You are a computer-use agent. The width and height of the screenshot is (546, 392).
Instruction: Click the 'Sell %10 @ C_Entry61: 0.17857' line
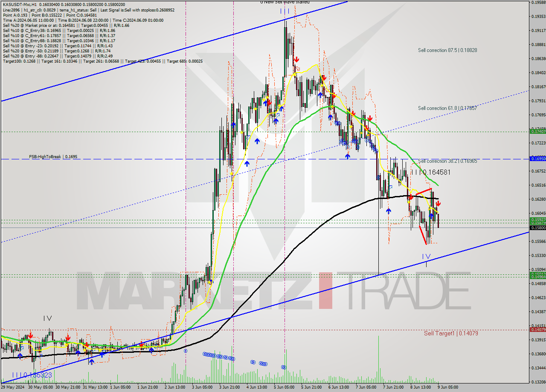(59, 35)
